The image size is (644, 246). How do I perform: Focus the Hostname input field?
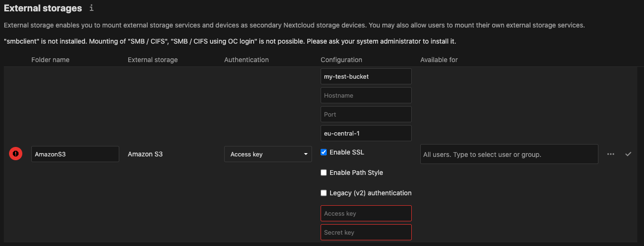[366, 95]
